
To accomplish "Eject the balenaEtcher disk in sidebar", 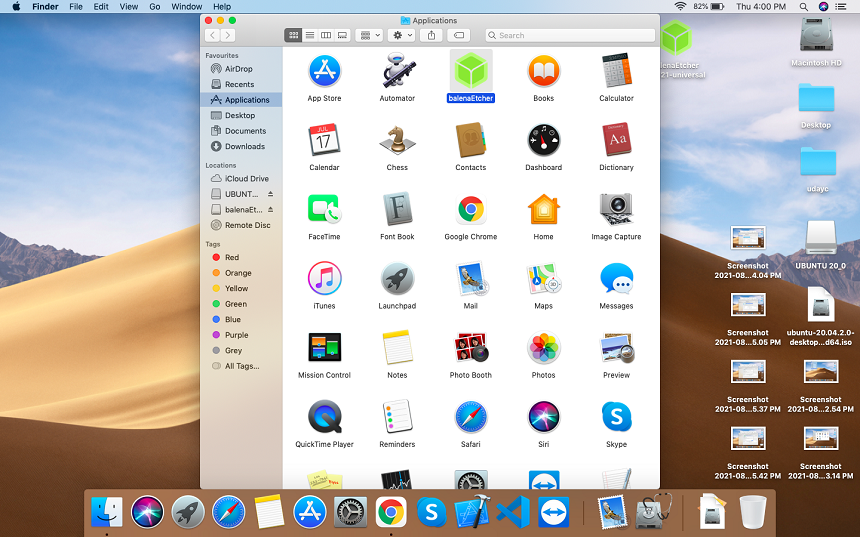I will point(270,210).
